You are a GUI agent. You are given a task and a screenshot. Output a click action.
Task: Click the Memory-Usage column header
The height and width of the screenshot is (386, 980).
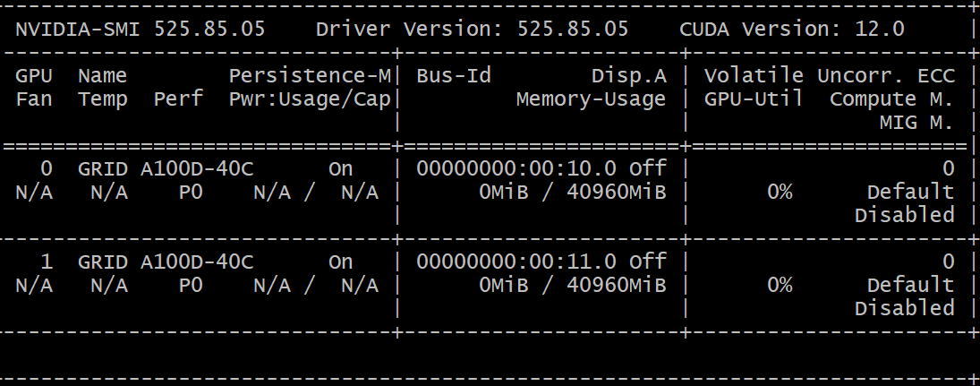[x=591, y=99]
